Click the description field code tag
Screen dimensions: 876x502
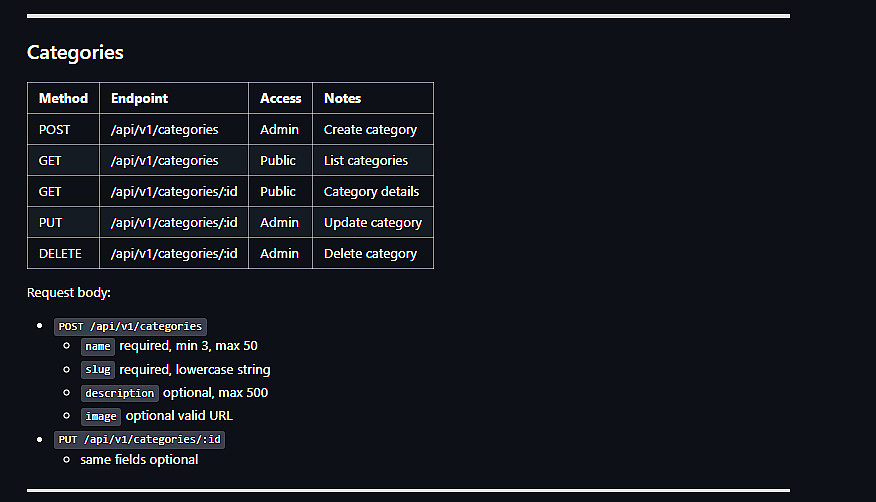pos(119,393)
